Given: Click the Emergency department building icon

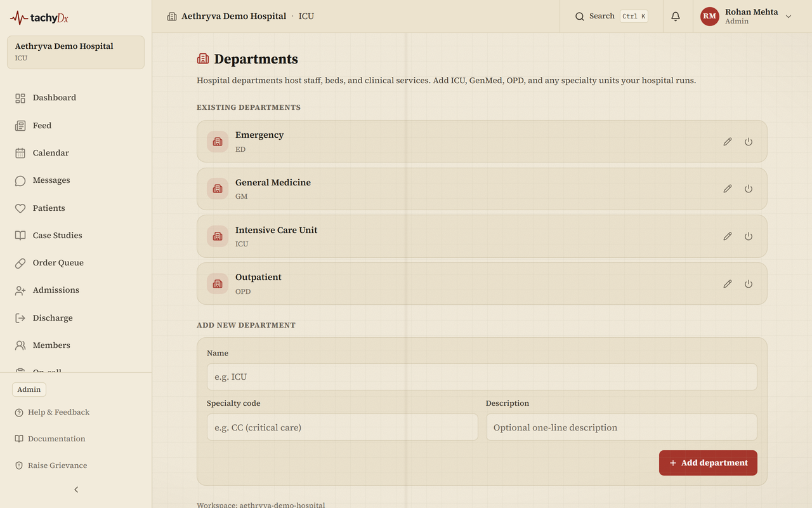Looking at the screenshot, I should (218, 142).
